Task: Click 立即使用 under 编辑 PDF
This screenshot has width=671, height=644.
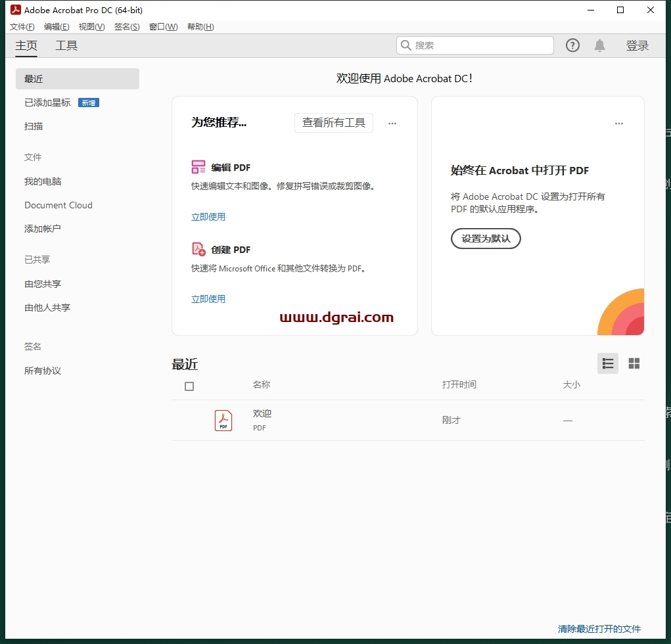Action: tap(208, 217)
